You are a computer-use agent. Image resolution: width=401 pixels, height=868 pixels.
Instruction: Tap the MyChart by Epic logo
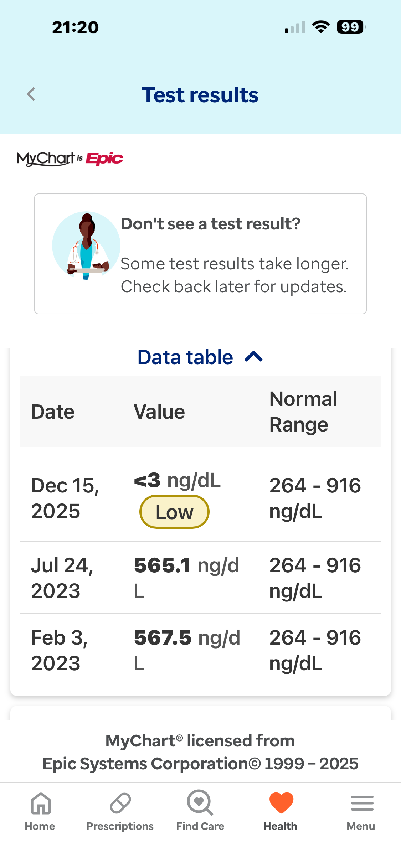coord(70,159)
